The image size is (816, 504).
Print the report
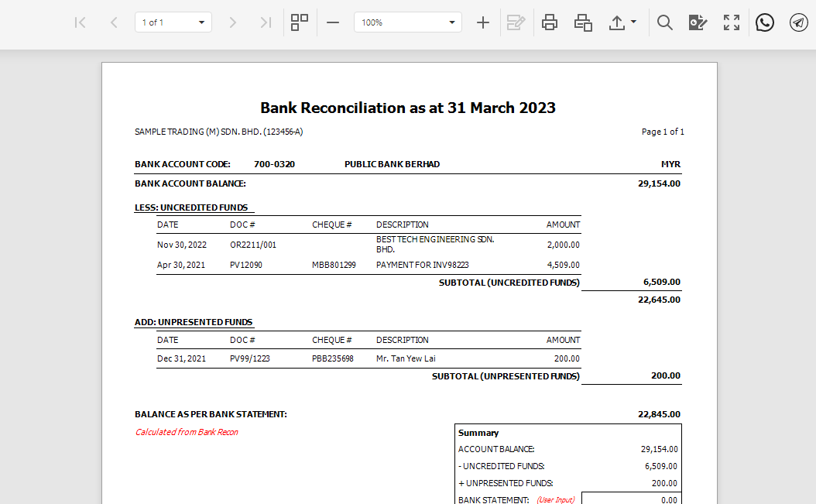tap(550, 22)
